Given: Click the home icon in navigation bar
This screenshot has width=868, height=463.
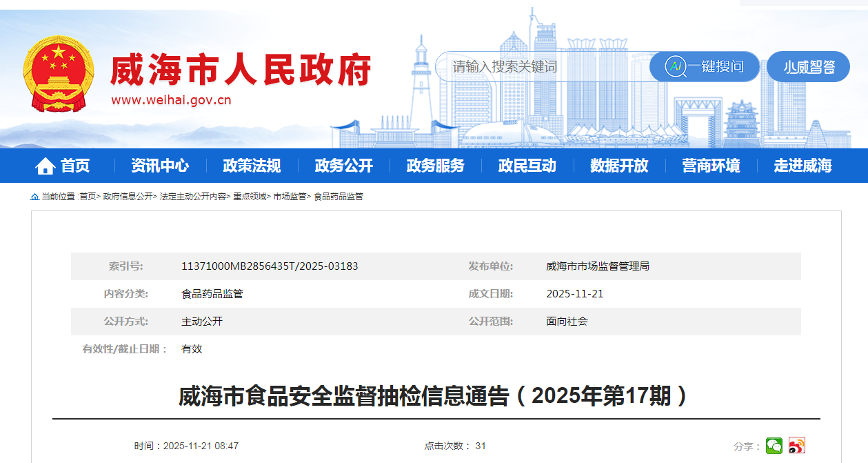Looking at the screenshot, I should click(x=46, y=166).
